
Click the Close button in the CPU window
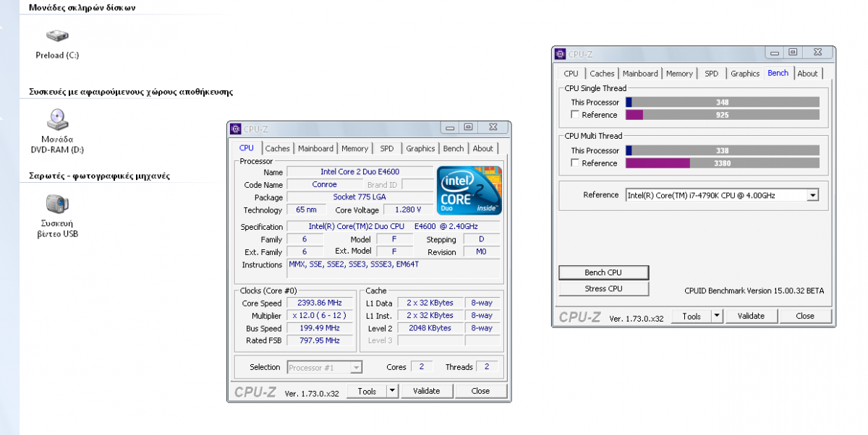pyautogui.click(x=480, y=391)
